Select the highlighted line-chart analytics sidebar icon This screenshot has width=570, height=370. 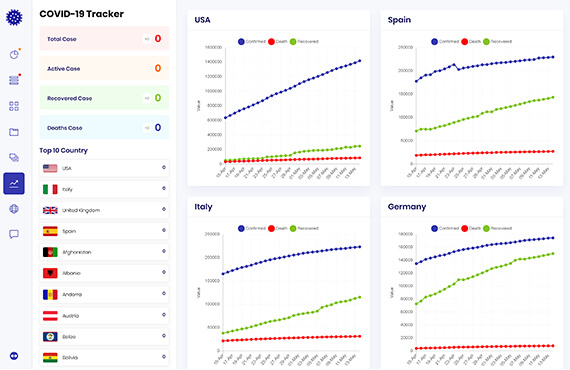(x=14, y=183)
